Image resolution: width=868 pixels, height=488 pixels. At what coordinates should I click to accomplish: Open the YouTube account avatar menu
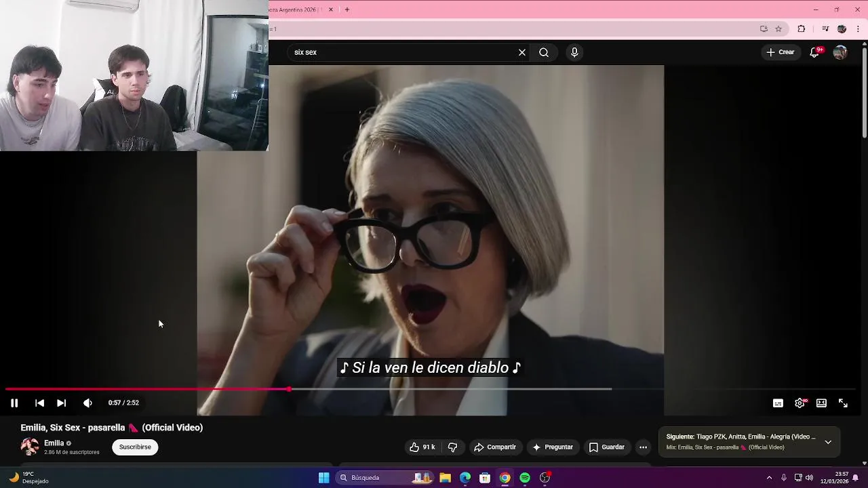click(x=840, y=52)
